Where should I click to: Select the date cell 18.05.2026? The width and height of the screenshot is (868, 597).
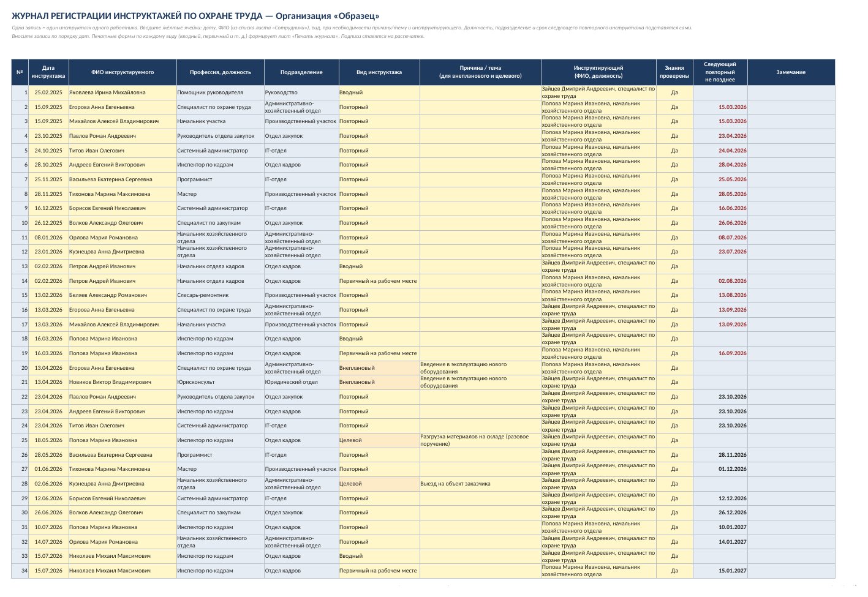(48, 440)
